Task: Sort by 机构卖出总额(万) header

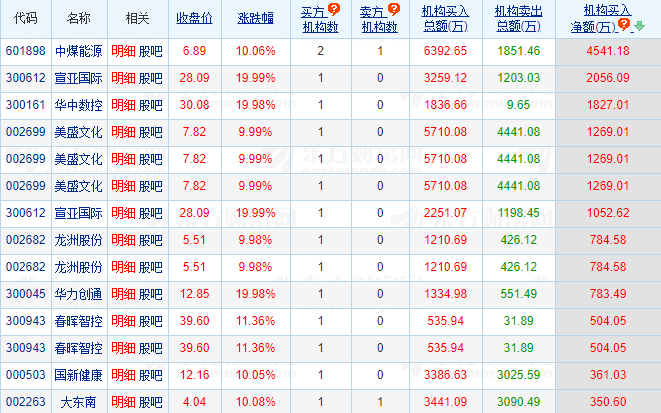Action: [517, 17]
